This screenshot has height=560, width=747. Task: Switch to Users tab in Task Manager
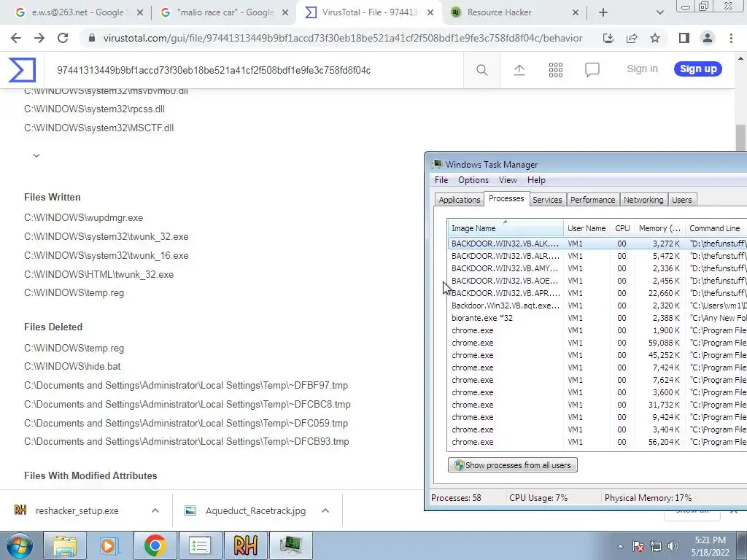681,200
